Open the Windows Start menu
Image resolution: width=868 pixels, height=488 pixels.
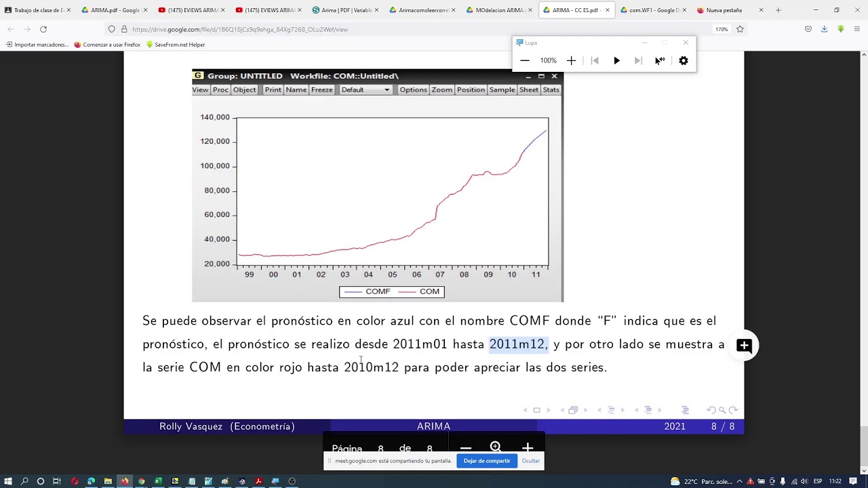coord(8,481)
